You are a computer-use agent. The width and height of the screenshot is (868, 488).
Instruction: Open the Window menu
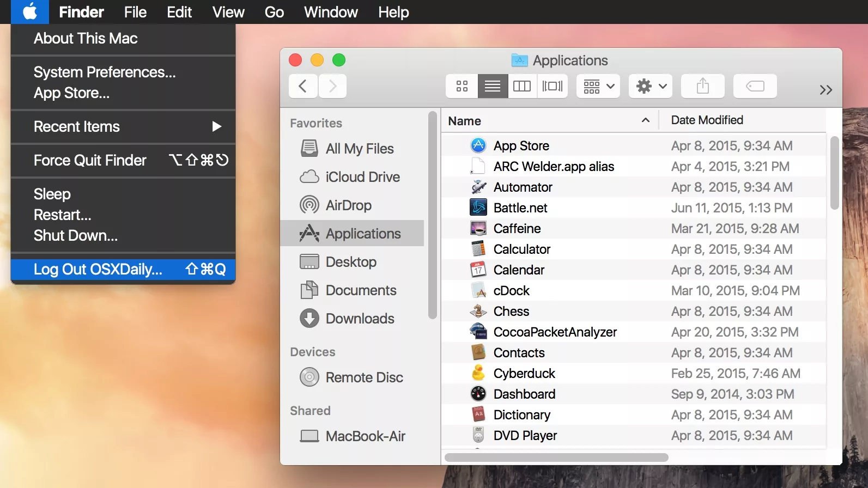click(x=331, y=12)
